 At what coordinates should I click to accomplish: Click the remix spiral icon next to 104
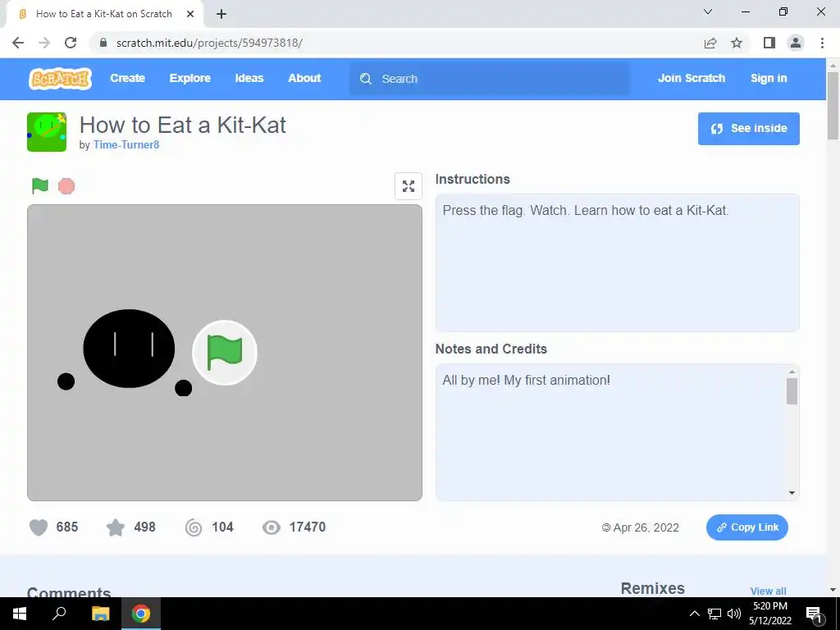pyautogui.click(x=194, y=527)
